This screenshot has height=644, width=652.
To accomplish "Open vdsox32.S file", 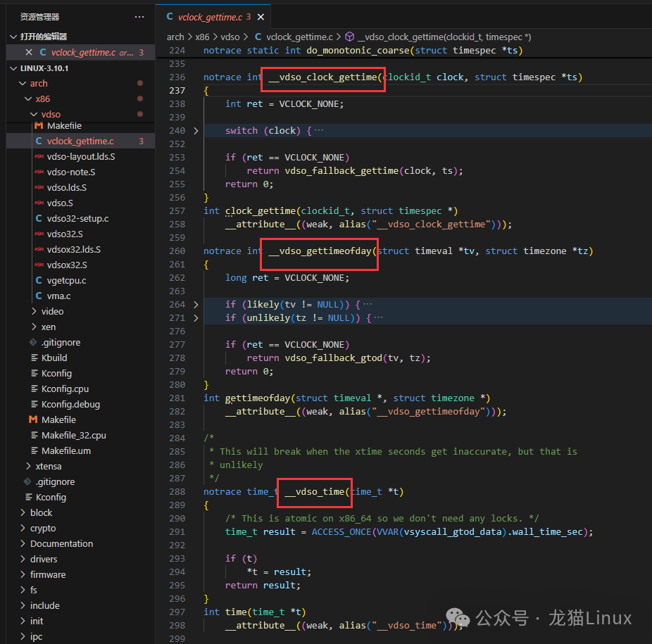I will [81, 265].
